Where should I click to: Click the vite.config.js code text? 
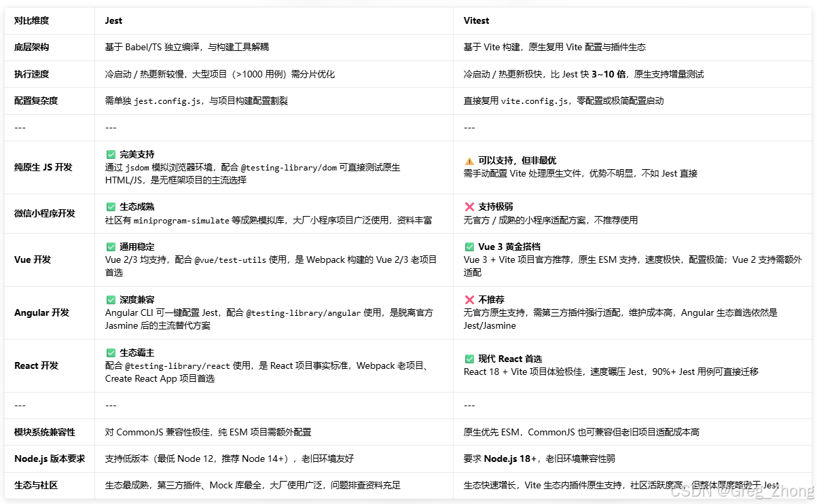(535, 101)
